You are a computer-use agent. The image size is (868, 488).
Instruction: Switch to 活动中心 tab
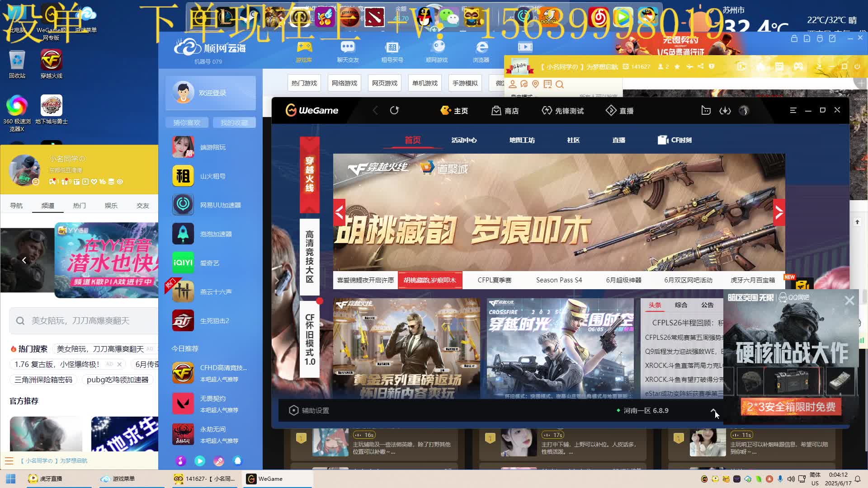click(464, 140)
